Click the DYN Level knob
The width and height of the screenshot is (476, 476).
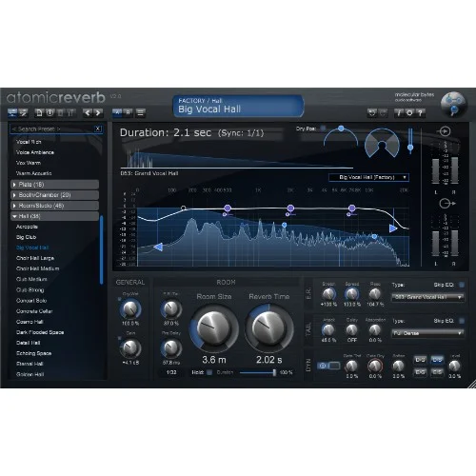pos(454,367)
